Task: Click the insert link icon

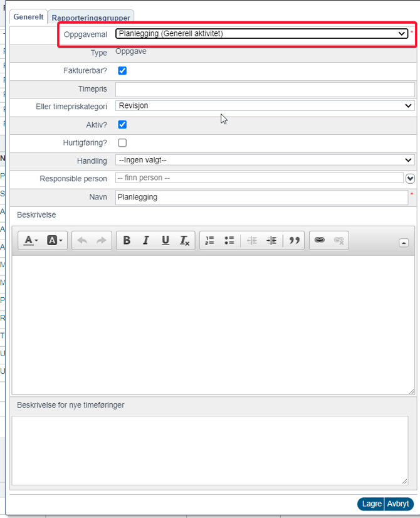Action: [319, 241]
